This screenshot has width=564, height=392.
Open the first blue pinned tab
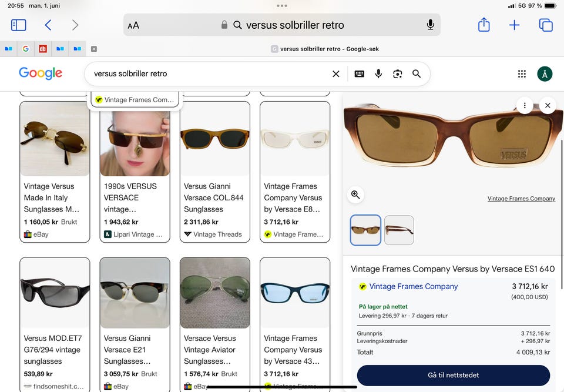coord(9,49)
